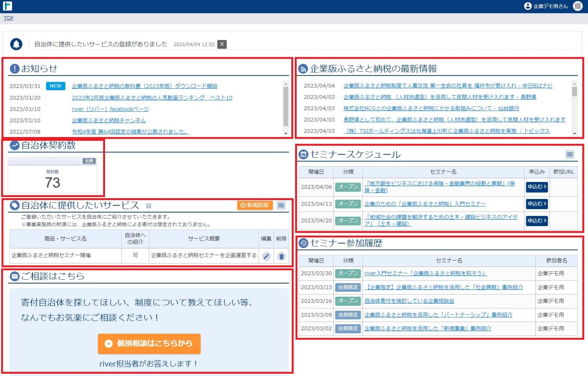Go to the TOP breadcrumb link
This screenshot has height=376, width=588.
point(9,18)
